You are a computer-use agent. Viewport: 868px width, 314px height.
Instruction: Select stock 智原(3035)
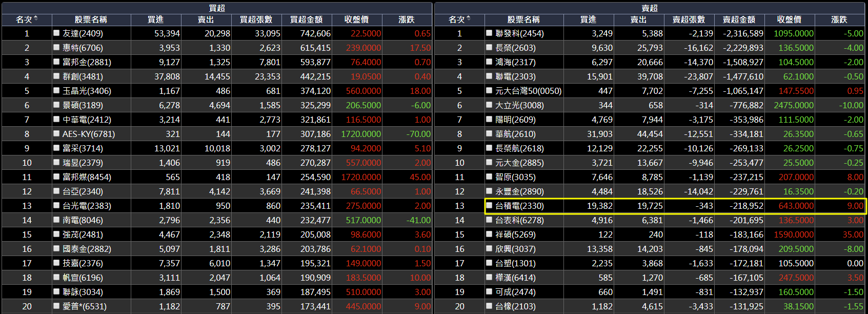[515, 177]
